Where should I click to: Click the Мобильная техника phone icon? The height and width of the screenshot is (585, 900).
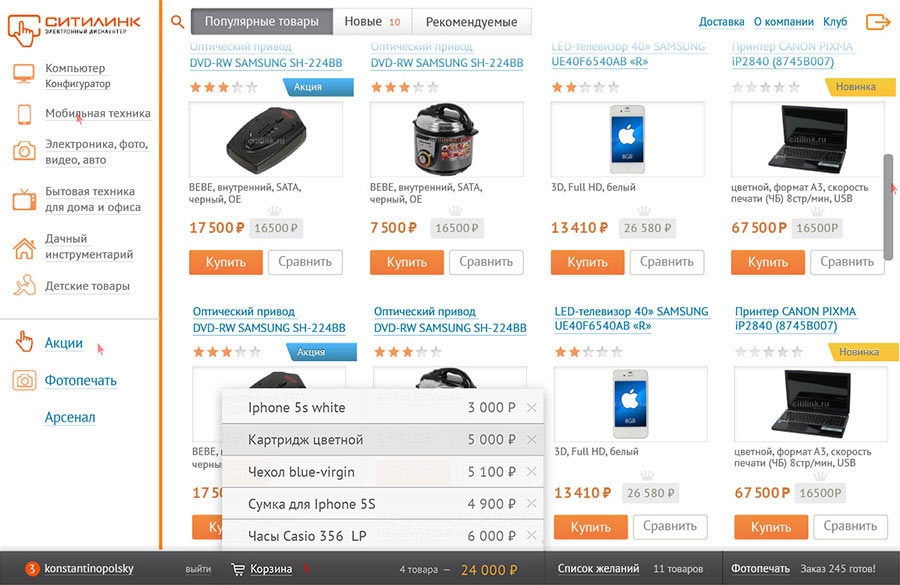pyautogui.click(x=24, y=114)
